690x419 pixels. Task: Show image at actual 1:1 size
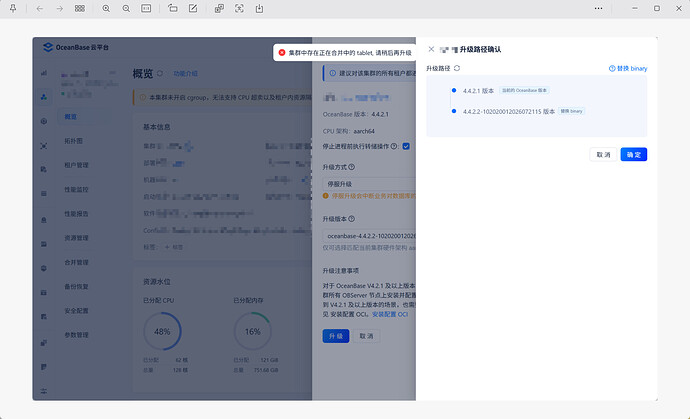pos(146,8)
